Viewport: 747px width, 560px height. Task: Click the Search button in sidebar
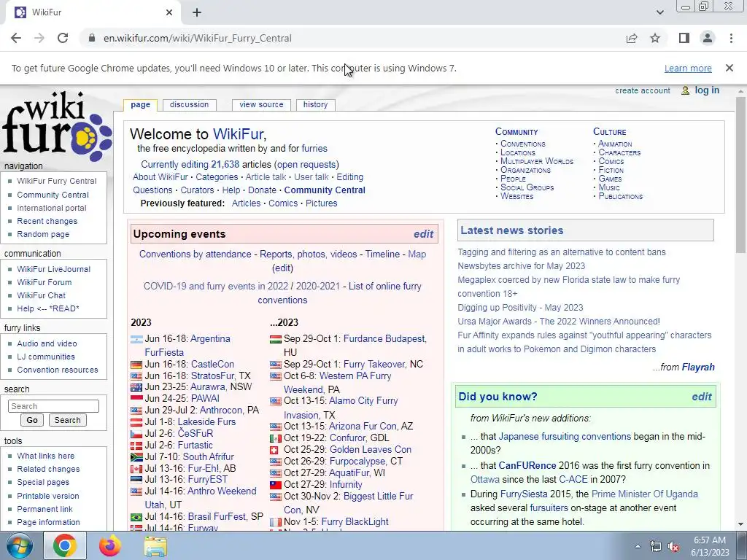pos(67,420)
